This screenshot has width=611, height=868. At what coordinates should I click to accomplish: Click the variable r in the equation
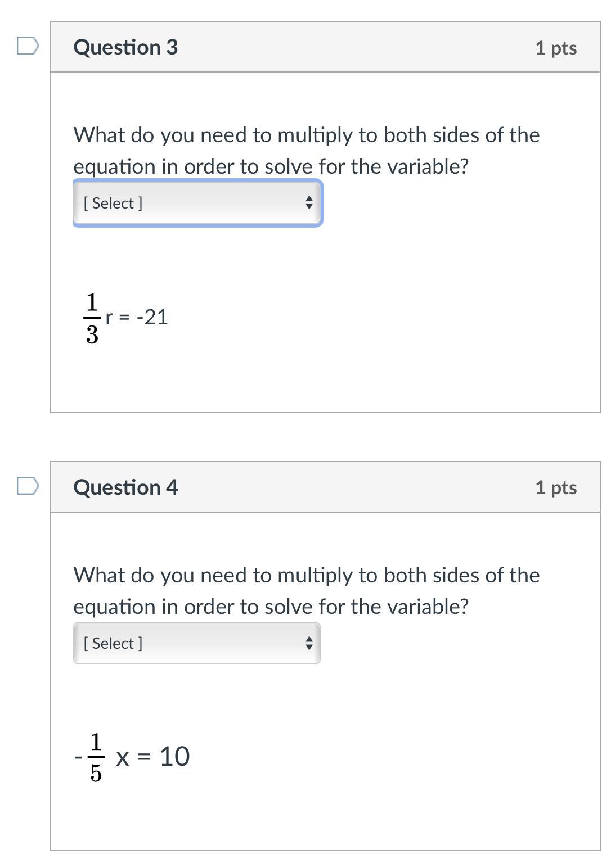click(109, 318)
